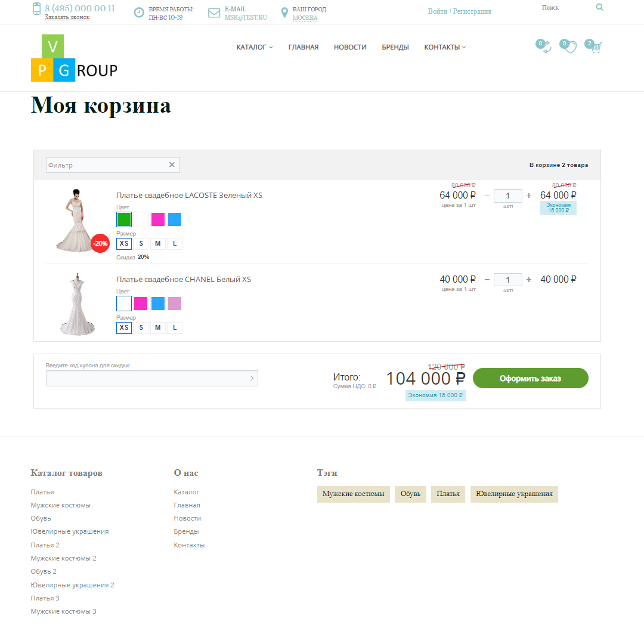The width and height of the screenshot is (644, 644).
Task: Expand the Контакты menu dropdown
Action: 445,47
